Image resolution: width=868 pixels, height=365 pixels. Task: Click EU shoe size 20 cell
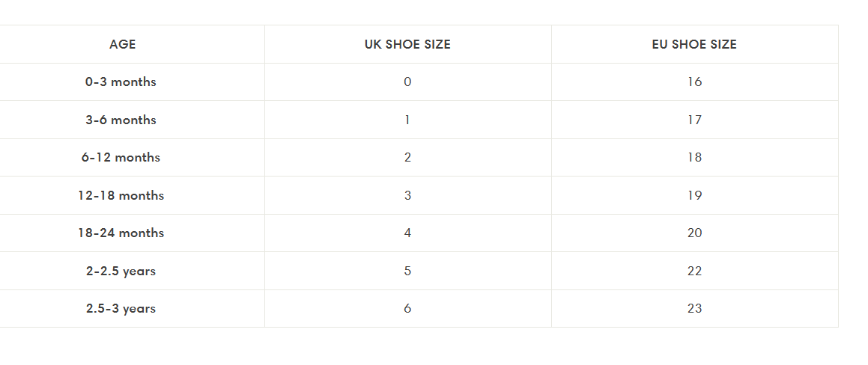click(x=694, y=233)
